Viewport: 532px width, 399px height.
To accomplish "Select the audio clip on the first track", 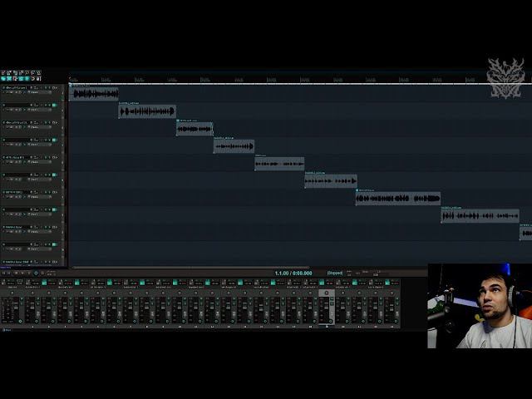I will (94, 93).
